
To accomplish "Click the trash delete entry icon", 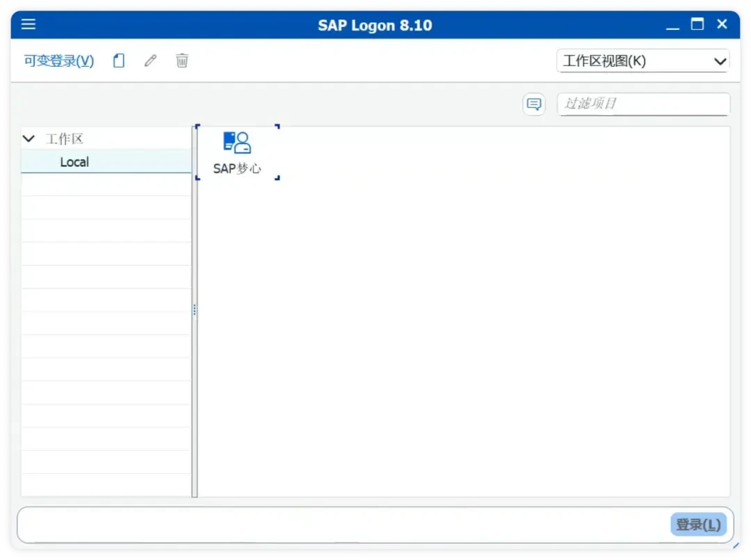I will (182, 61).
